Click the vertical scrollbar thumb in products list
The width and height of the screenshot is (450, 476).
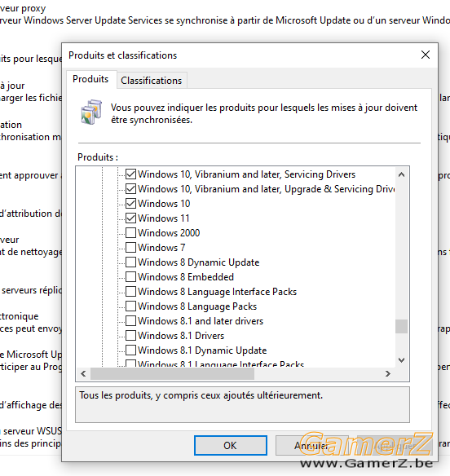(401, 326)
